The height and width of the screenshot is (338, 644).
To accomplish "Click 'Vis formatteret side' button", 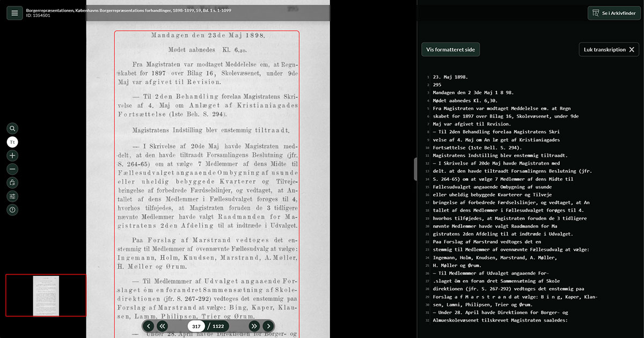I will click(450, 49).
